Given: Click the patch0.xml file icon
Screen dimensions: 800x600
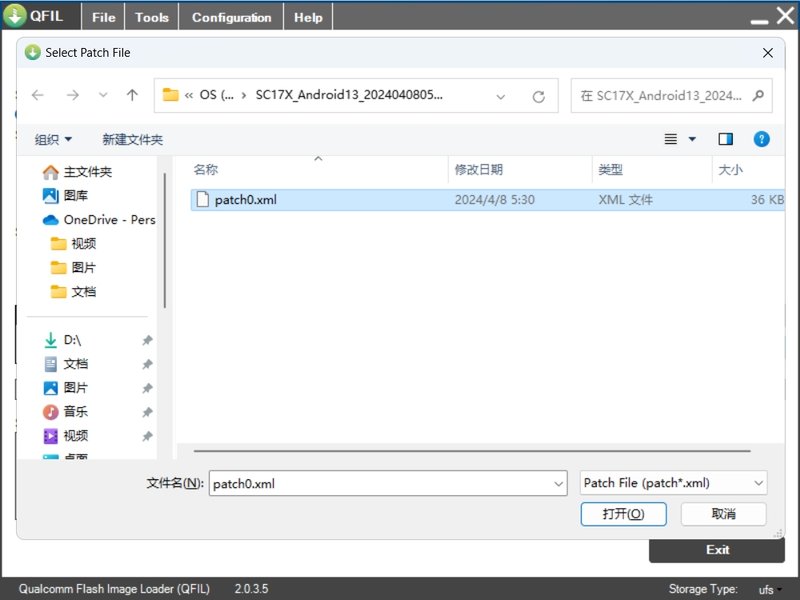Looking at the screenshot, I should [203, 199].
